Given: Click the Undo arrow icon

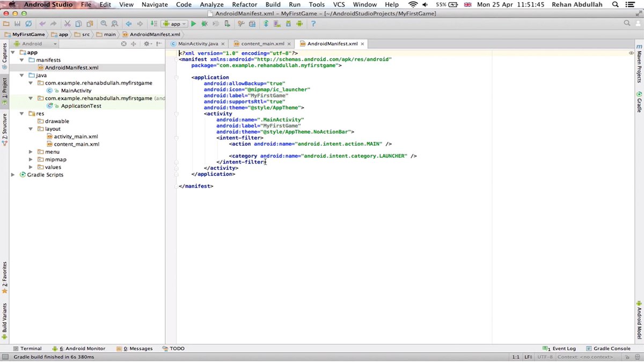Looking at the screenshot, I should (x=42, y=24).
